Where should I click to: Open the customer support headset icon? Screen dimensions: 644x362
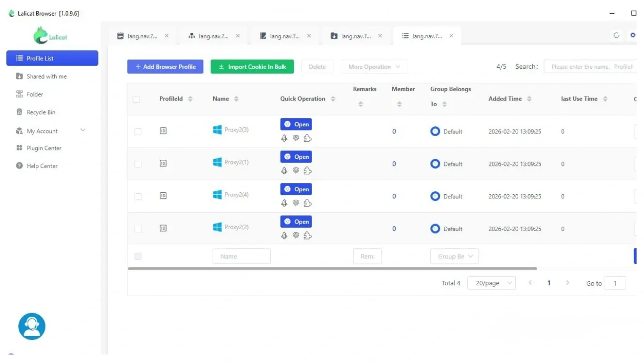(32, 326)
